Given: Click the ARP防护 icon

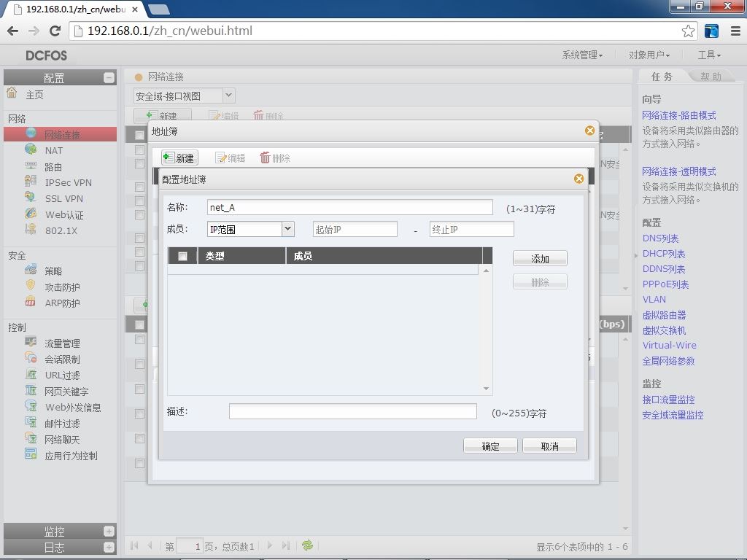Looking at the screenshot, I should click(31, 302).
